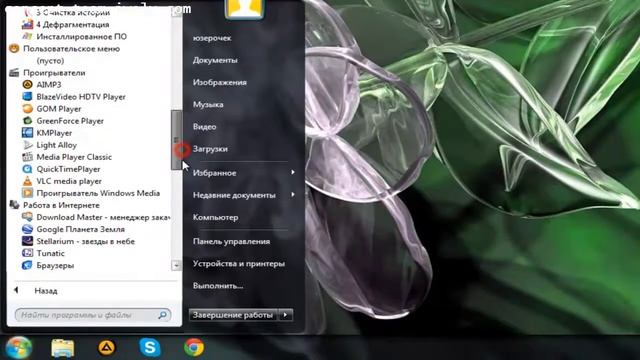The image size is (640, 360).
Task: Open Инсталлированное ПО entry
Action: [x=81, y=36]
